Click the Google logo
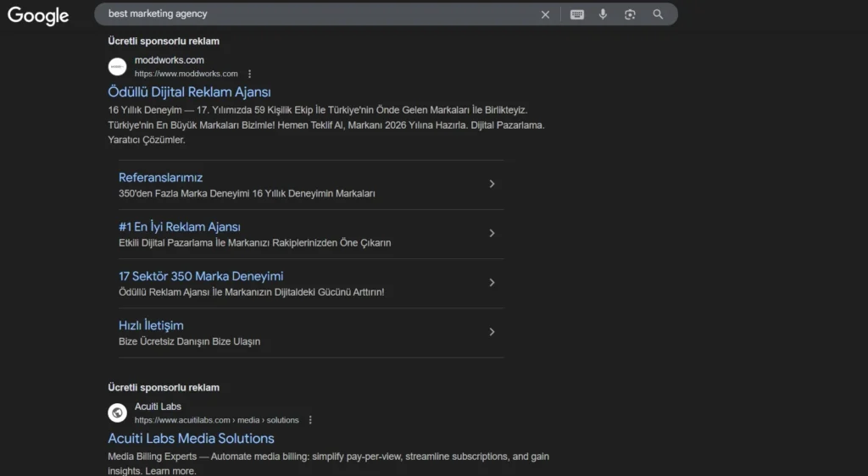This screenshot has width=868, height=476. [x=38, y=15]
